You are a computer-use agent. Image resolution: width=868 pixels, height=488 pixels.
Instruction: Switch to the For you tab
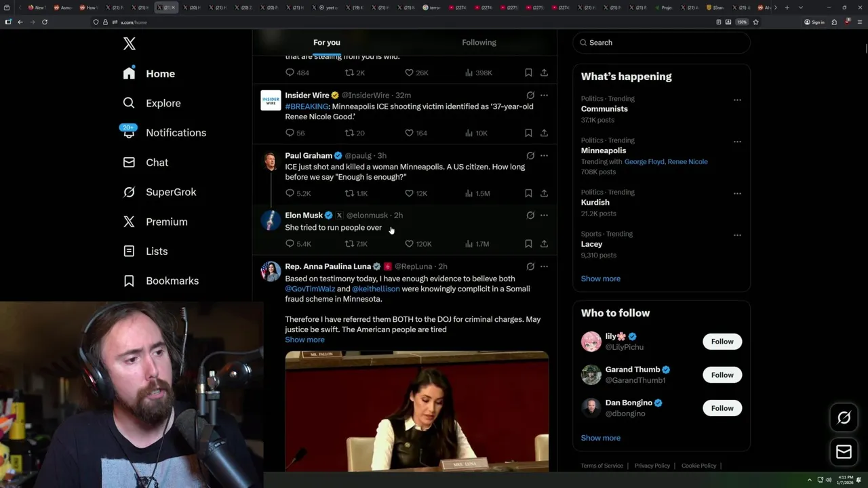point(327,42)
